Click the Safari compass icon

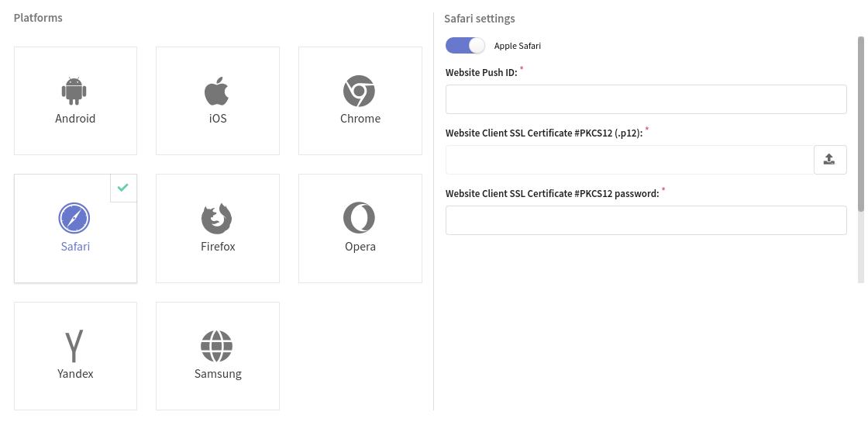74,219
